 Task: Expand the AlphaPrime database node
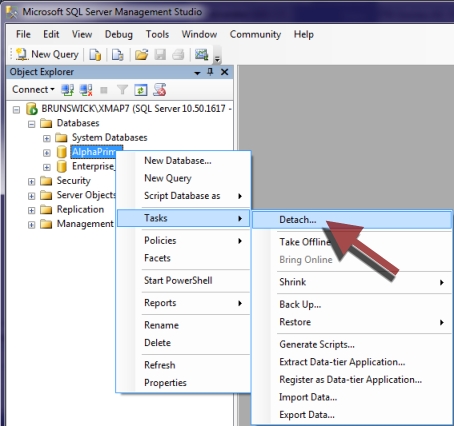(47, 153)
